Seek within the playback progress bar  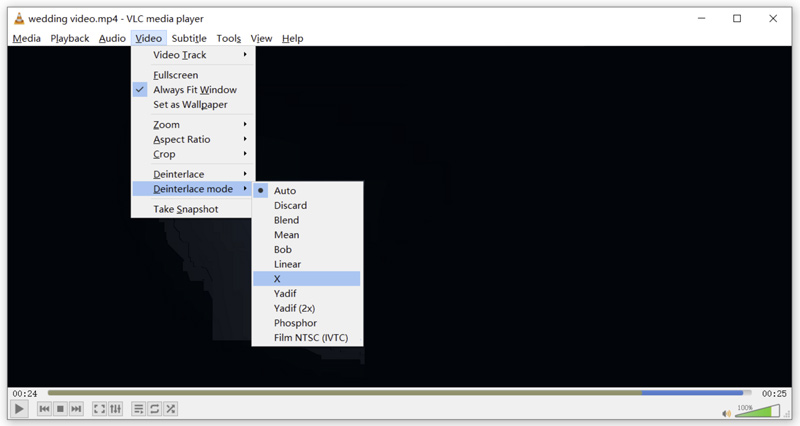click(399, 393)
